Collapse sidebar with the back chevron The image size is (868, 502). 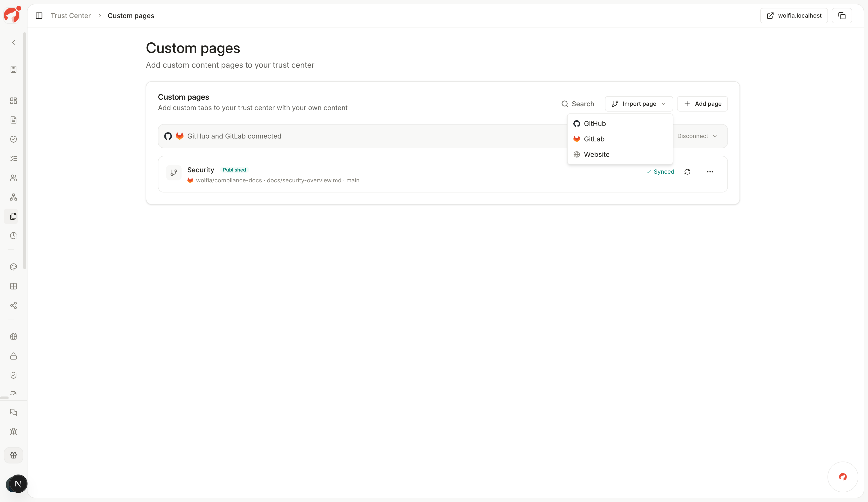[x=14, y=42]
